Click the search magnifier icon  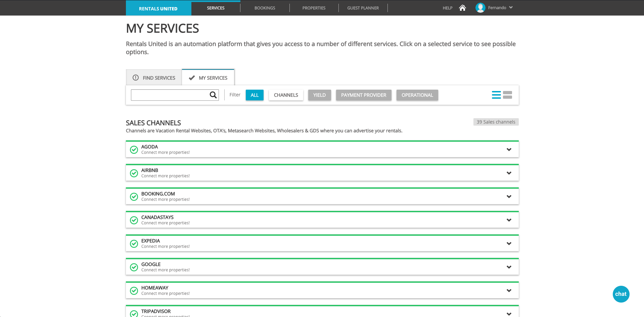coord(213,95)
